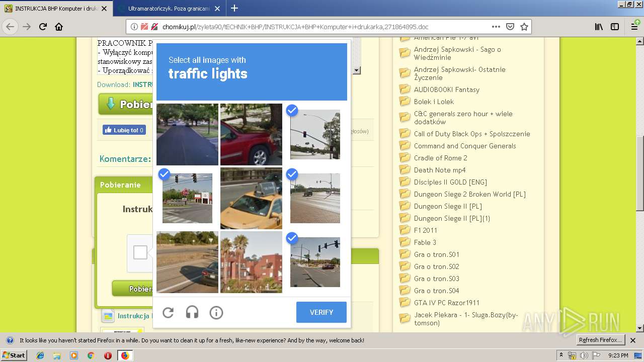
Task: Click the Facebook Lubię to! button
Action: (124, 130)
